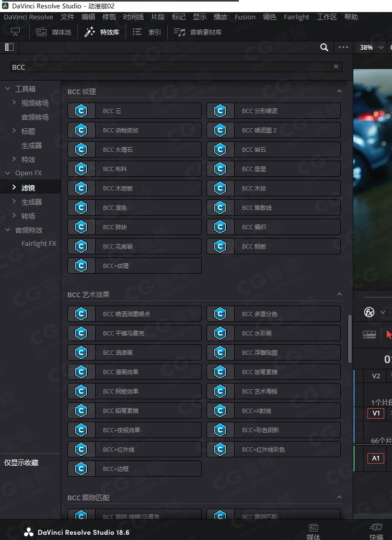Collapse the BCC 跟踪匹配 group
The image size is (392, 540).
[x=339, y=497]
